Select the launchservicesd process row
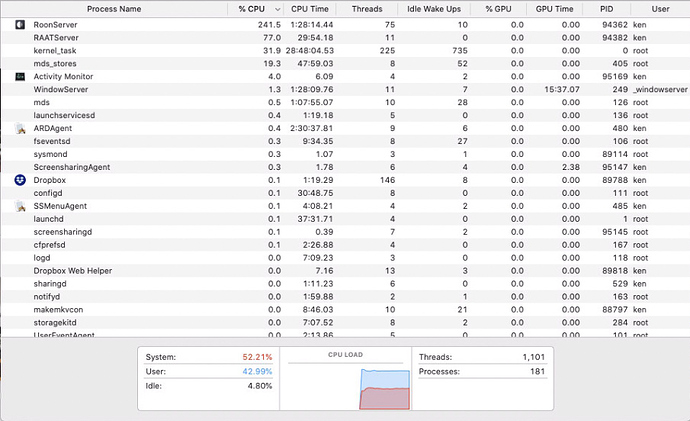 345,115
